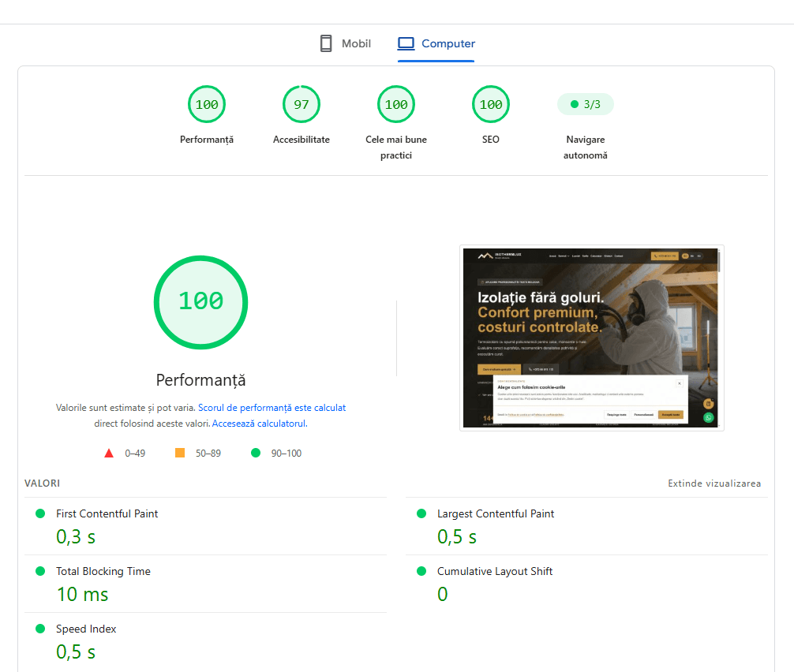Click the 90–100 range legend text
The image size is (794, 672).
click(x=286, y=454)
